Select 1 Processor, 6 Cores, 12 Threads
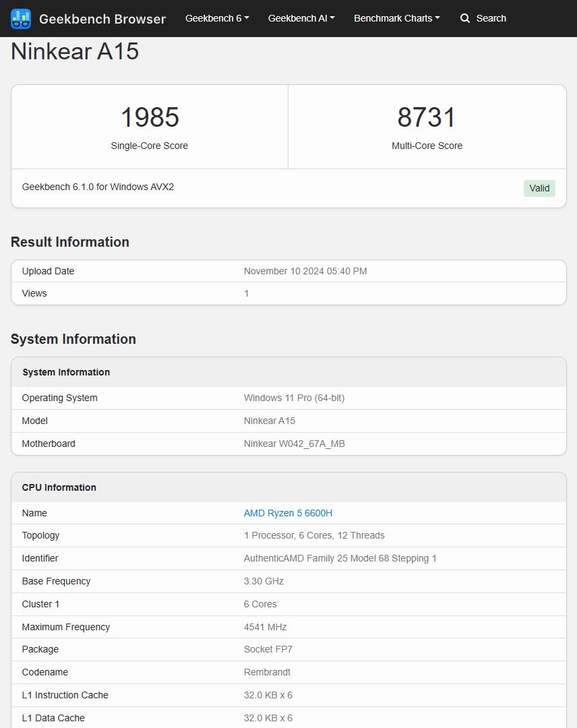 pyautogui.click(x=314, y=535)
